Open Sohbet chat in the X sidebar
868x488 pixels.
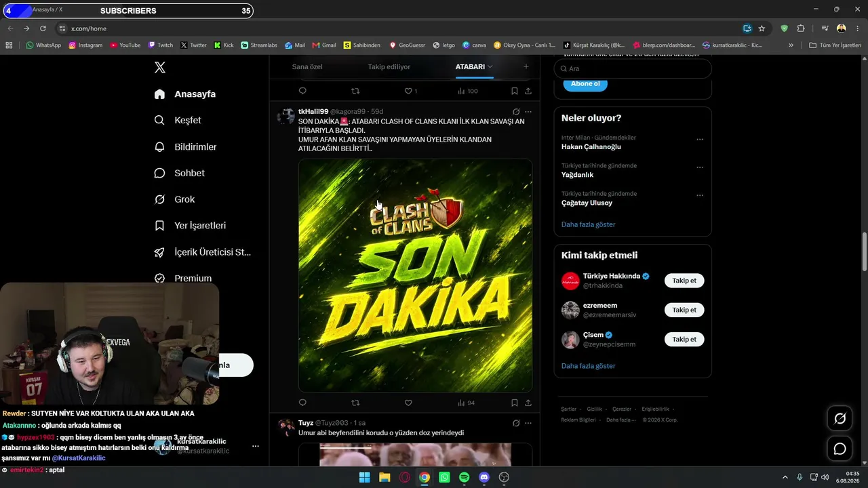coord(179,173)
